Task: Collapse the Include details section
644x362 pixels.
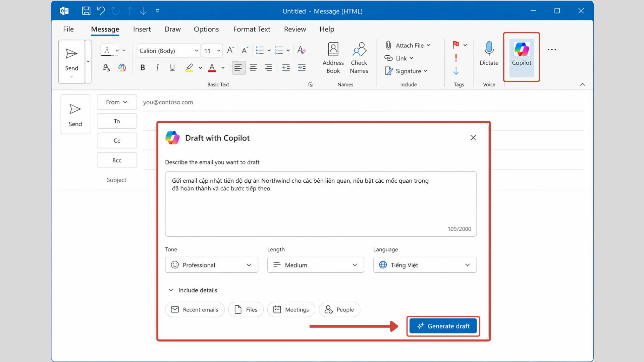Action: click(193, 290)
